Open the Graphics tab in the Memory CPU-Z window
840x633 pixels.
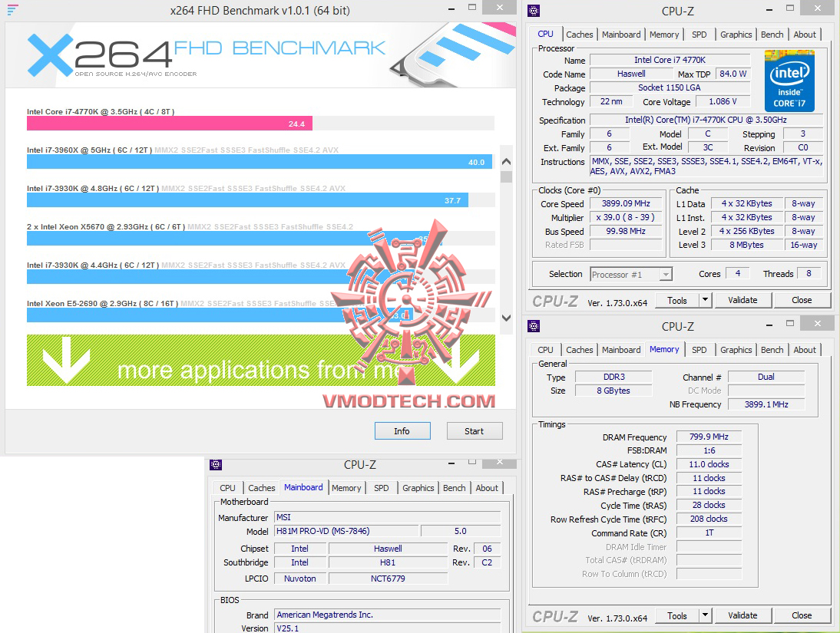point(736,349)
